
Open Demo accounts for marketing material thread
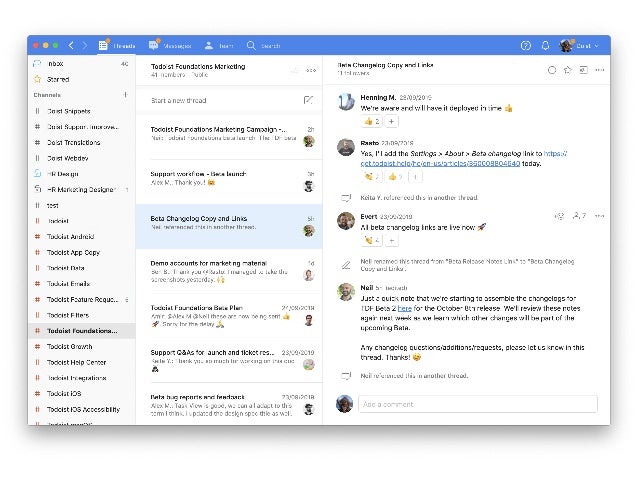pos(229,271)
